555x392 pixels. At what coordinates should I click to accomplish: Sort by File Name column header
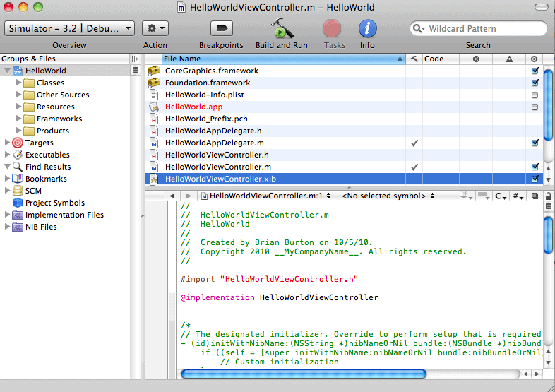pyautogui.click(x=284, y=59)
